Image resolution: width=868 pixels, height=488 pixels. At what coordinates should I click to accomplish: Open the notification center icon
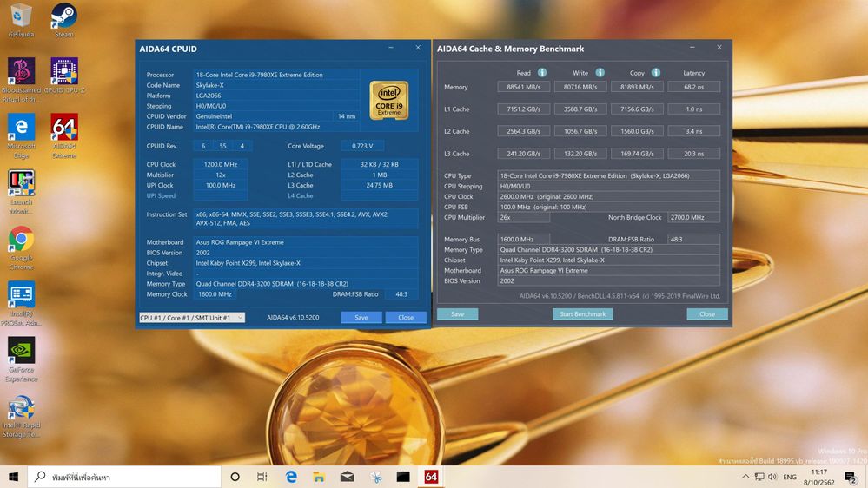point(851,477)
